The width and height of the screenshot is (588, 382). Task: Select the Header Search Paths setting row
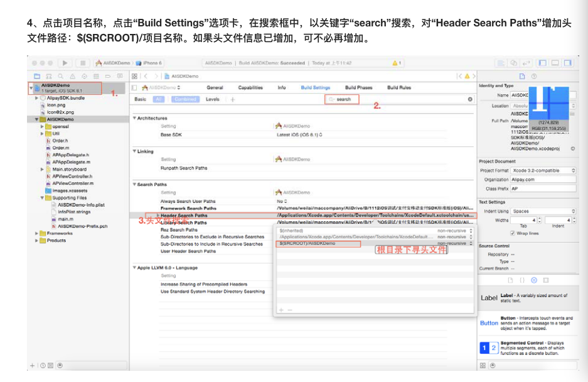(303, 216)
